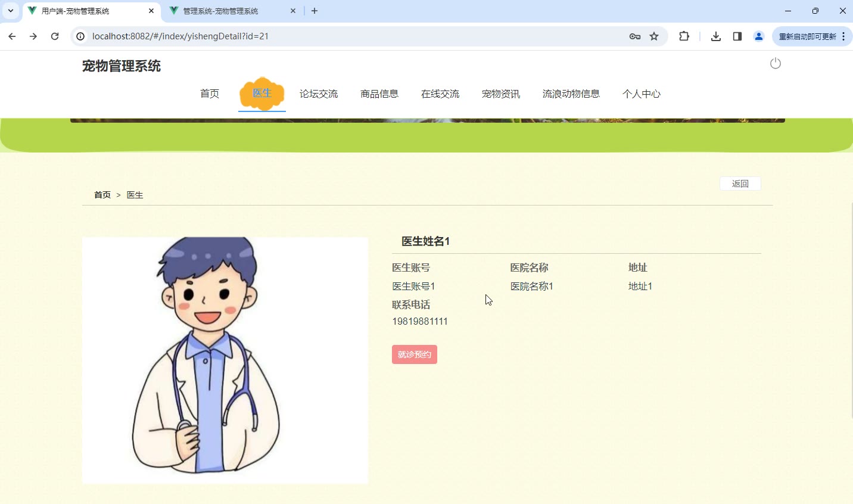Reload the current page
This screenshot has height=504, width=853.
click(55, 36)
